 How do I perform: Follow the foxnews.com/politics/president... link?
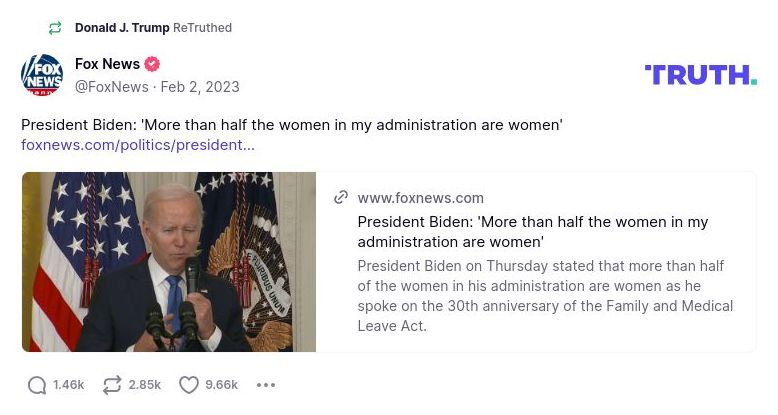[x=138, y=145]
